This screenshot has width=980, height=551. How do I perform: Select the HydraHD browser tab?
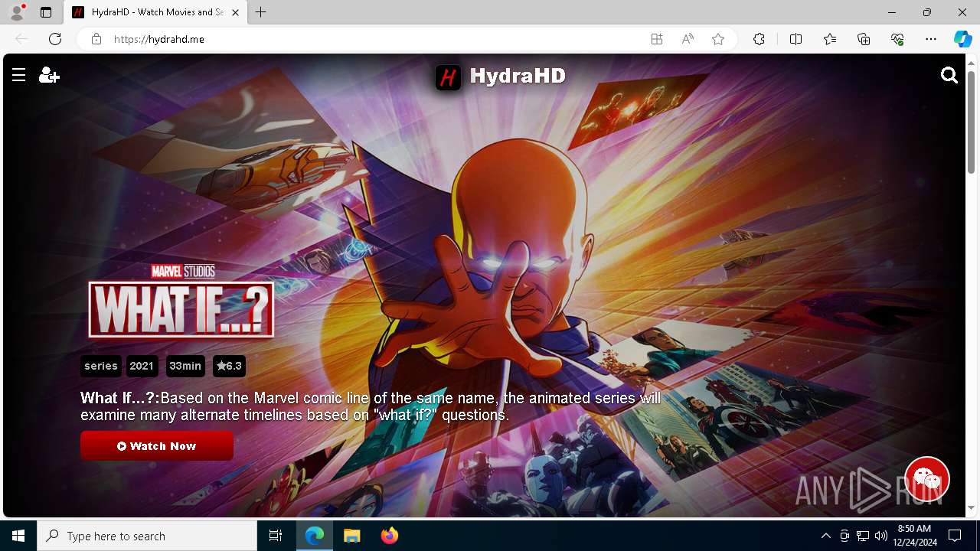point(155,12)
